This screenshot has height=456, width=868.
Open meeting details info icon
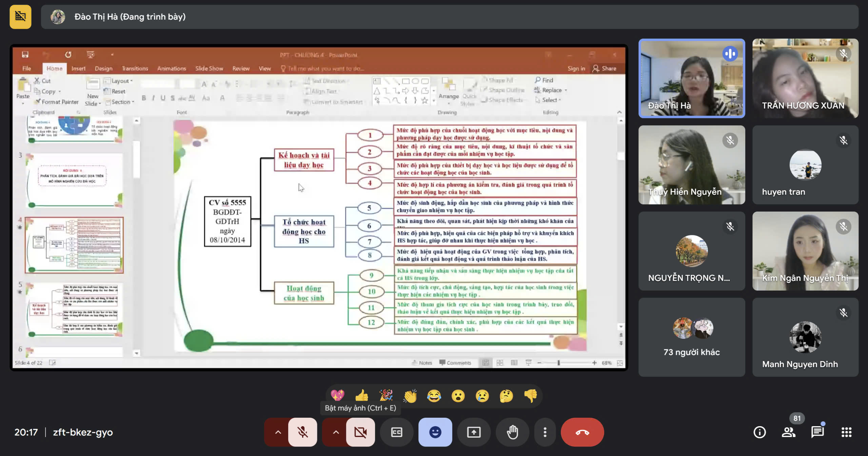pyautogui.click(x=759, y=432)
